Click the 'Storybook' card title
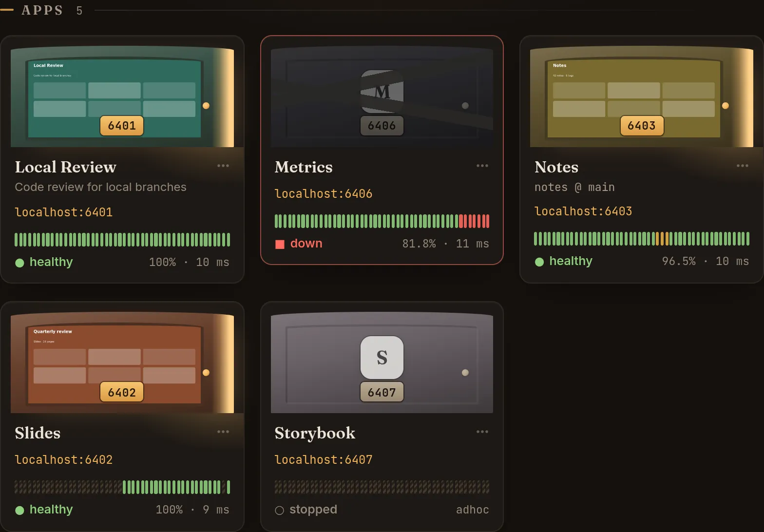This screenshot has width=764, height=532. [315, 433]
